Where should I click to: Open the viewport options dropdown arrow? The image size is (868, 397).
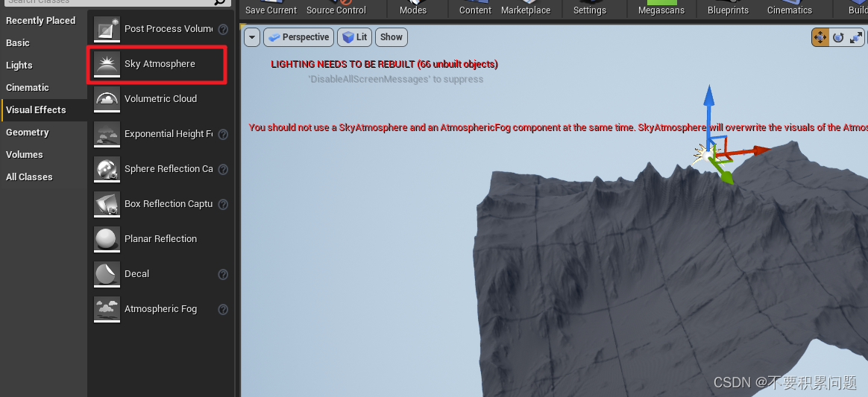[x=252, y=37]
